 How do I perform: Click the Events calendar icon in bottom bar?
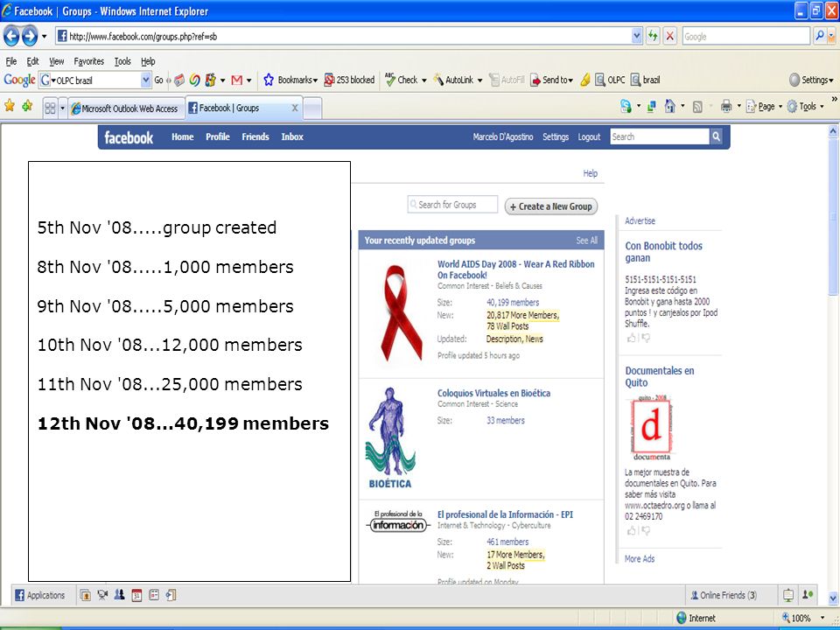[136, 595]
